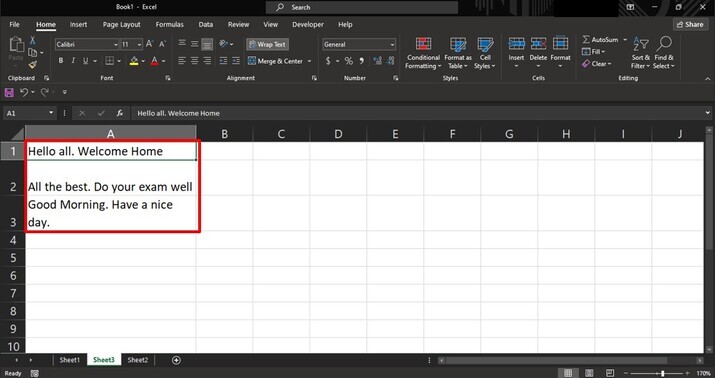This screenshot has width=715, height=378.
Task: Apply the yellow fill color
Action: pos(134,61)
